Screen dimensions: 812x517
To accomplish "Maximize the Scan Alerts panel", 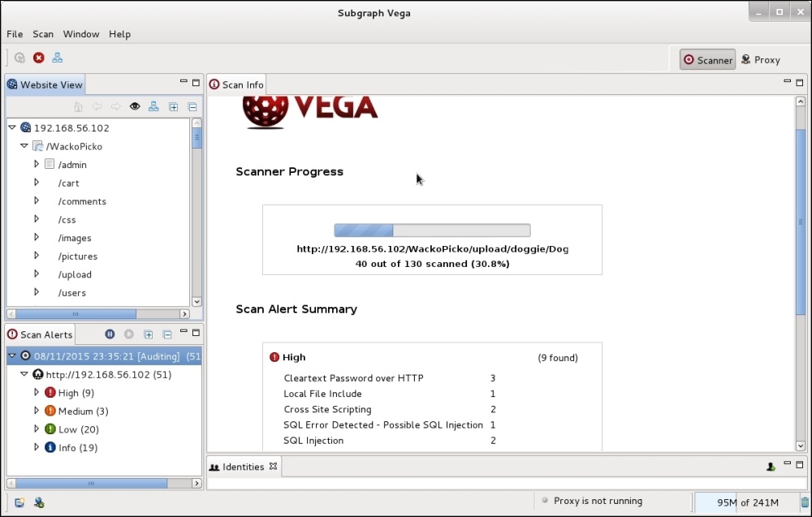I will (196, 333).
